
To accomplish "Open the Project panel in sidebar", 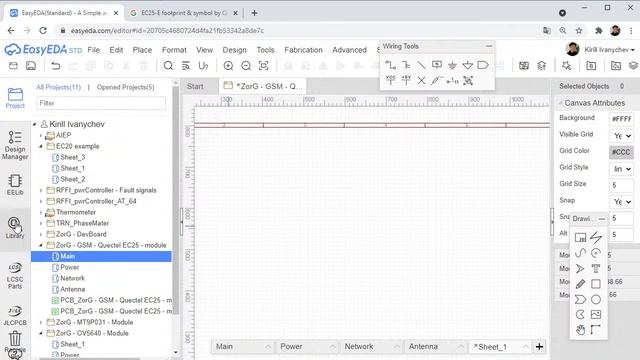I will point(15,98).
